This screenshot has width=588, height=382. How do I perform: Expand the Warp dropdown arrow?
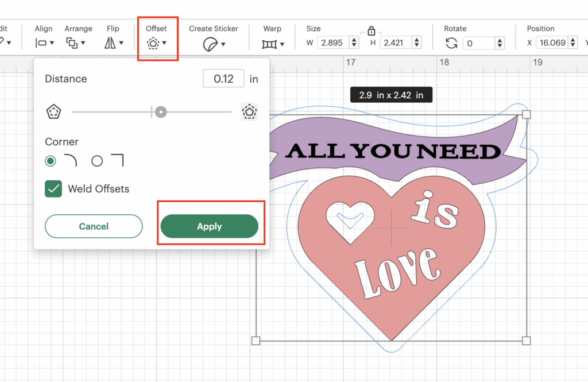pos(281,44)
